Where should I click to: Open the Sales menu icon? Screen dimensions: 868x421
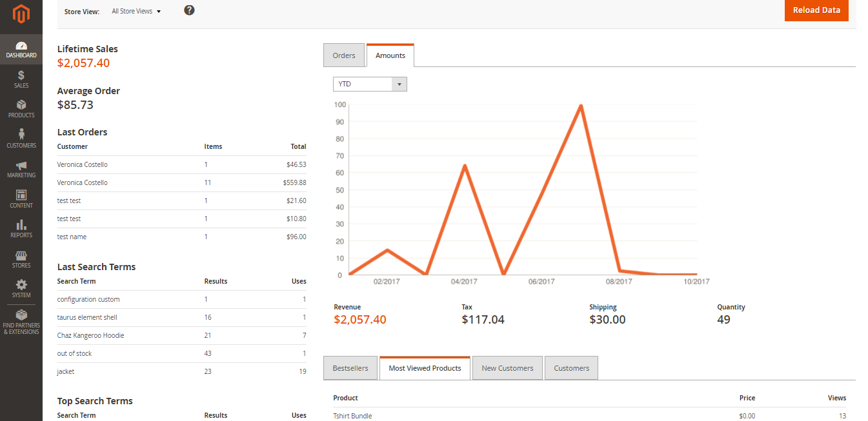coord(21,75)
